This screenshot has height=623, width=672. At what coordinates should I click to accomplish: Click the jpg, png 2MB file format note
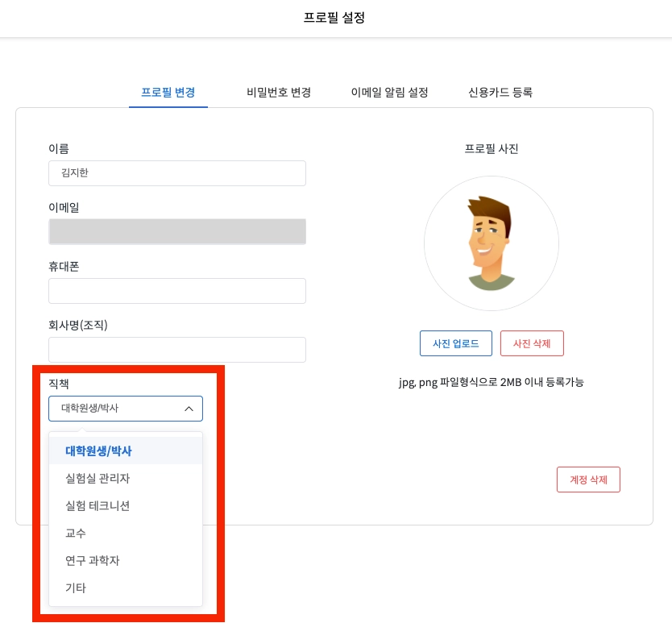(492, 382)
